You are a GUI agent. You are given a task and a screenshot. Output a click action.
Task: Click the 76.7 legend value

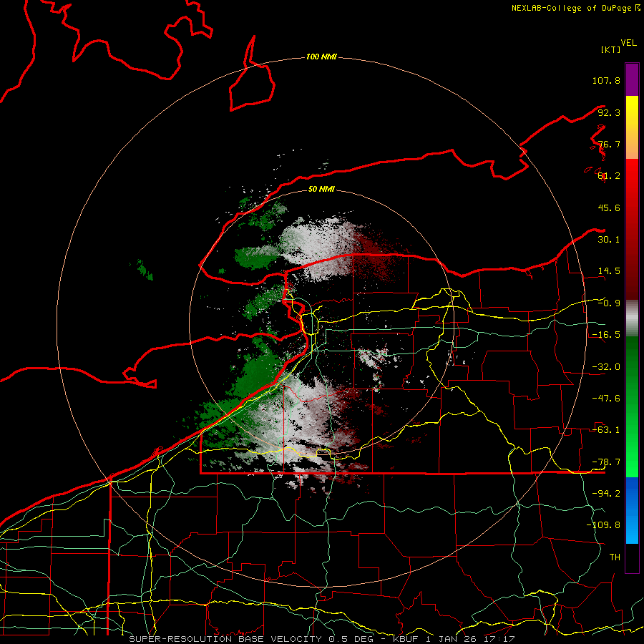[x=609, y=144]
